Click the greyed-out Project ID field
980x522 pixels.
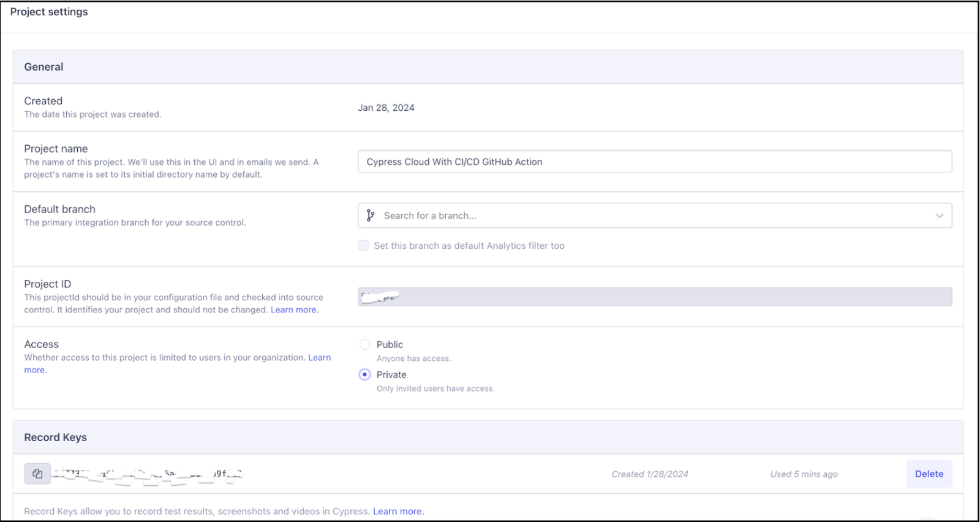click(x=654, y=297)
